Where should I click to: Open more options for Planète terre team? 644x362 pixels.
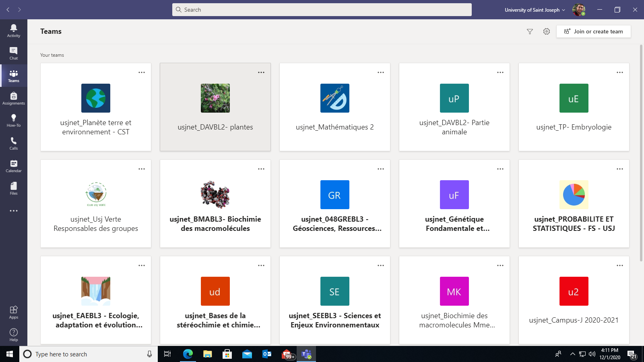[142, 72]
